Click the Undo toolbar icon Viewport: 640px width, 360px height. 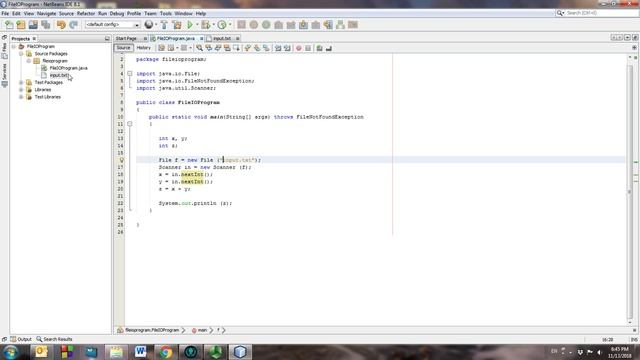coord(61,25)
